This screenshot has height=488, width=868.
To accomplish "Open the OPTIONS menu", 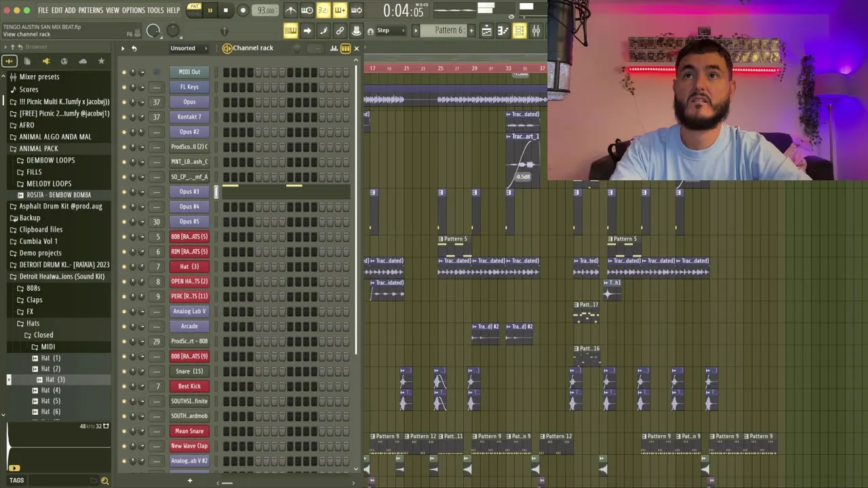I will click(x=134, y=10).
